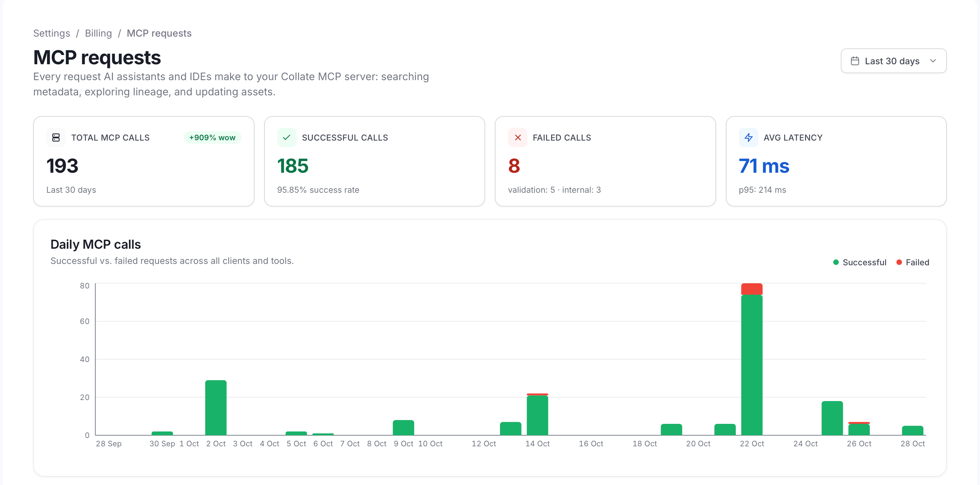The height and width of the screenshot is (485, 980).
Task: Click the 14 Oct green bar
Action: 537,415
